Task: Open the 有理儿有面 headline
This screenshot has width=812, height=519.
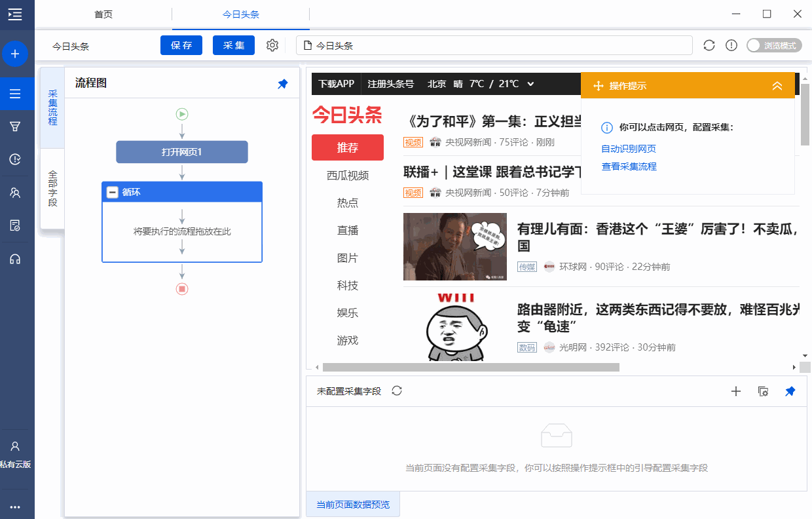Action: coord(658,237)
